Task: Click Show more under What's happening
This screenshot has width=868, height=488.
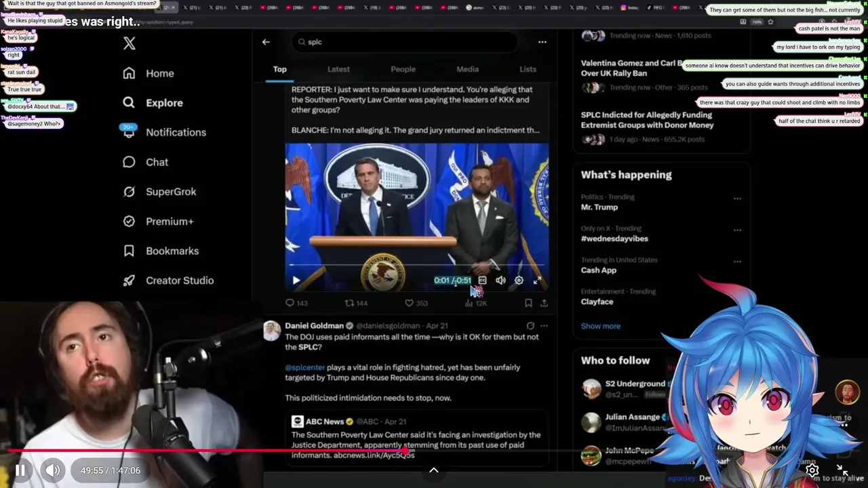Action: click(x=600, y=326)
